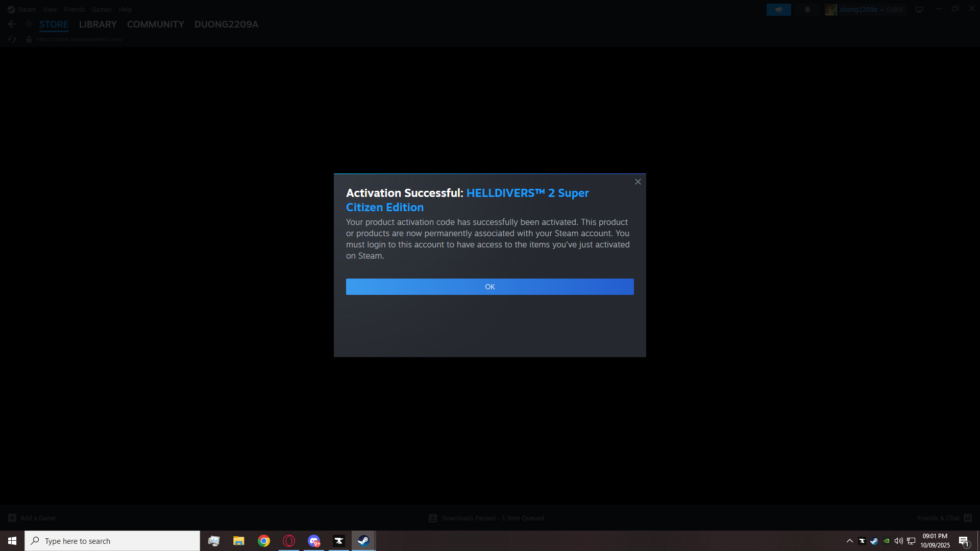Go back with the navigation arrow

[12, 24]
